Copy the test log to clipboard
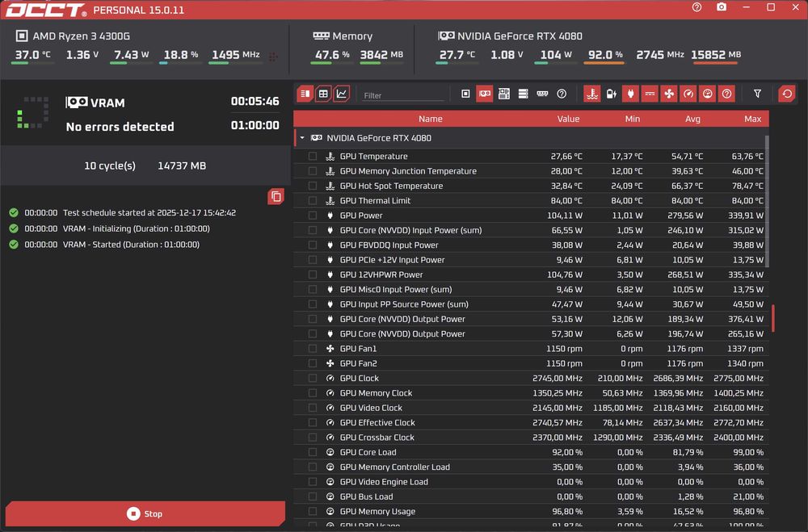The image size is (808, 532). (x=276, y=196)
